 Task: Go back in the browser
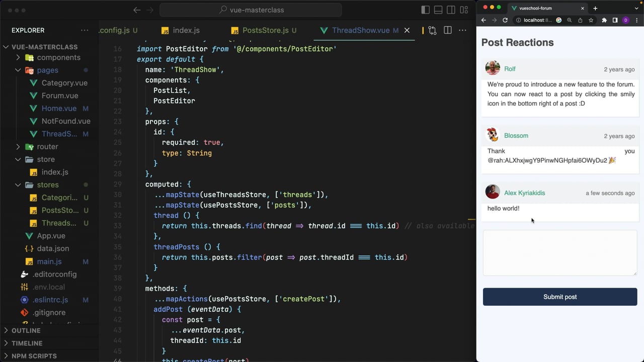click(484, 20)
